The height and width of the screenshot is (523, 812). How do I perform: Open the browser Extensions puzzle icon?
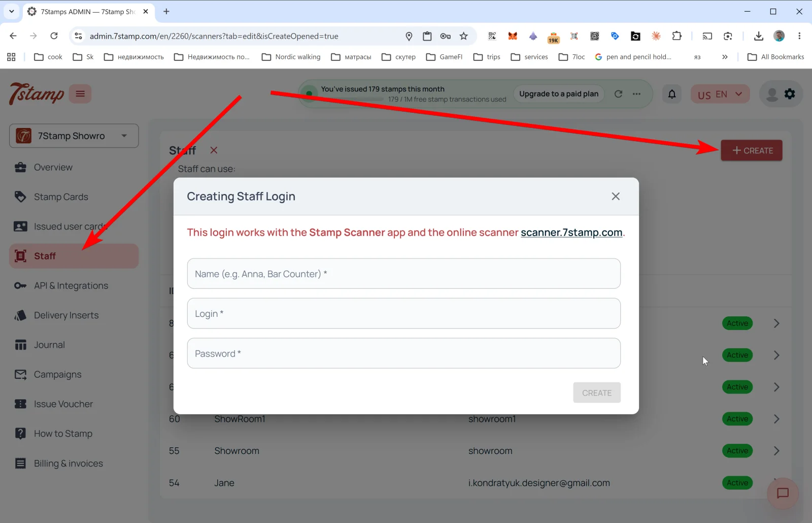[x=677, y=36]
